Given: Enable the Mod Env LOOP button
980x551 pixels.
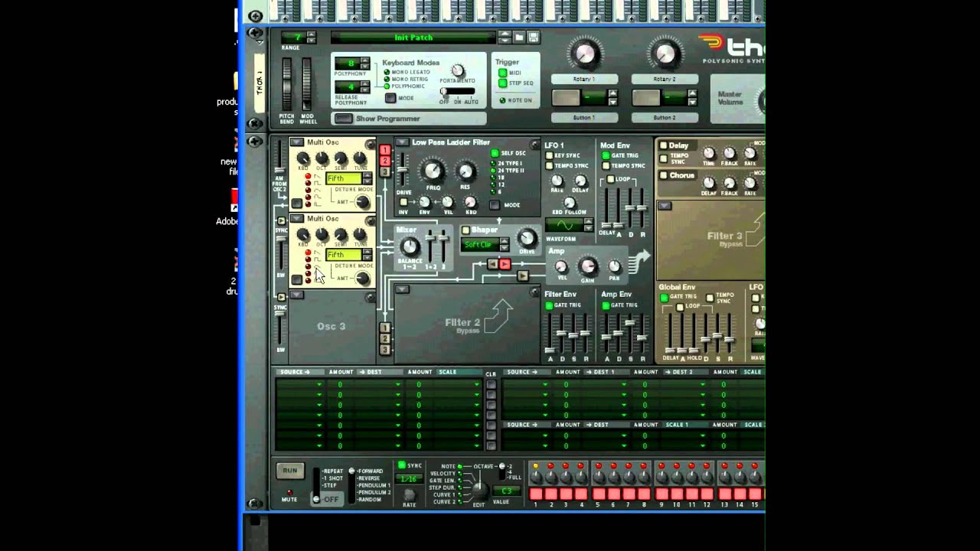Looking at the screenshot, I should click(610, 180).
